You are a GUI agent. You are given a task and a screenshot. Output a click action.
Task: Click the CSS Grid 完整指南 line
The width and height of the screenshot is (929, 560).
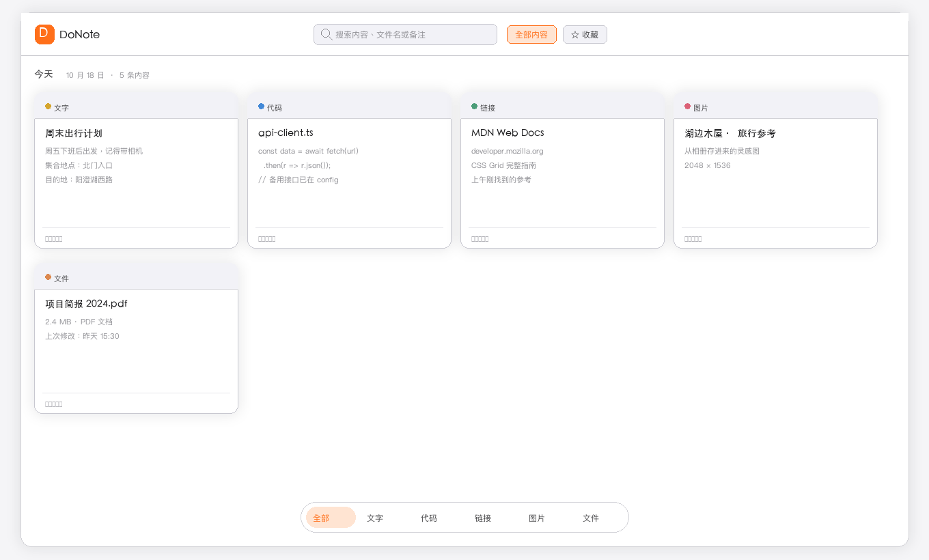pyautogui.click(x=503, y=165)
